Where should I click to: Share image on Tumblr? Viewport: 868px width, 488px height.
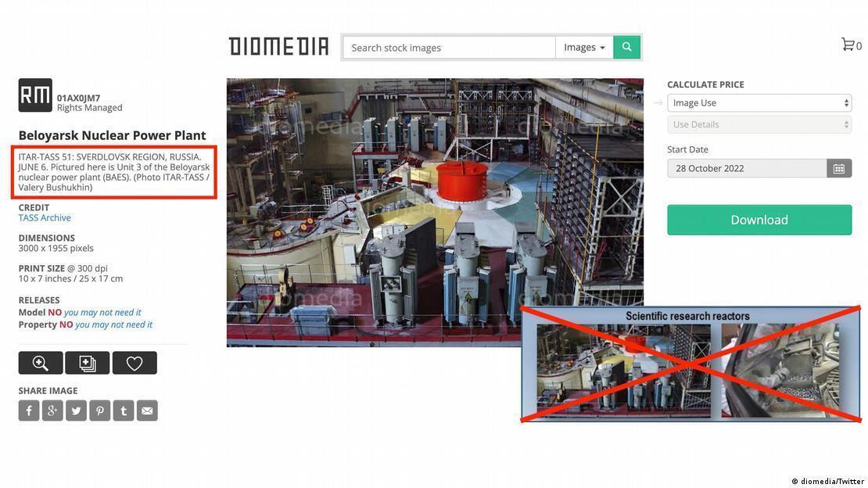tap(124, 411)
